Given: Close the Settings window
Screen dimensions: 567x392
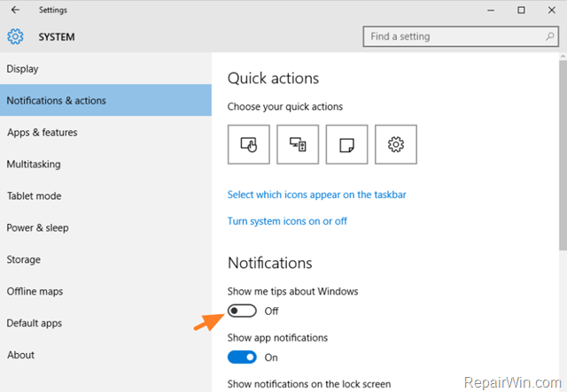Looking at the screenshot, I should point(551,10).
